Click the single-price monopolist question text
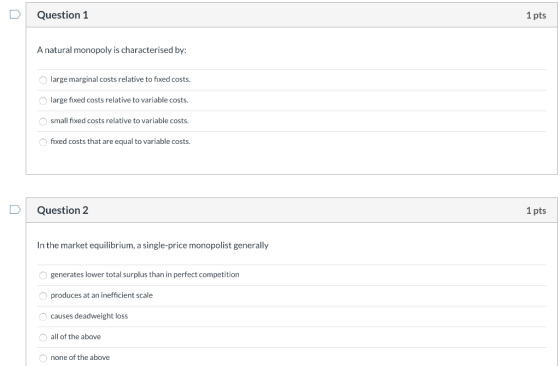The width and height of the screenshot is (560, 366). pyautogui.click(x=153, y=245)
